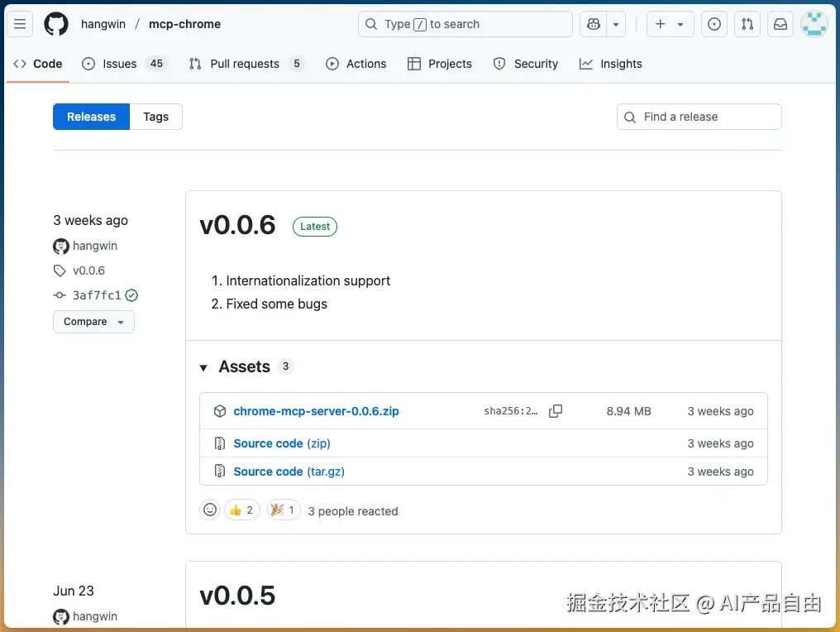This screenshot has width=840, height=632.
Task: Collapse the Assets section triangle
Action: pyautogui.click(x=203, y=368)
